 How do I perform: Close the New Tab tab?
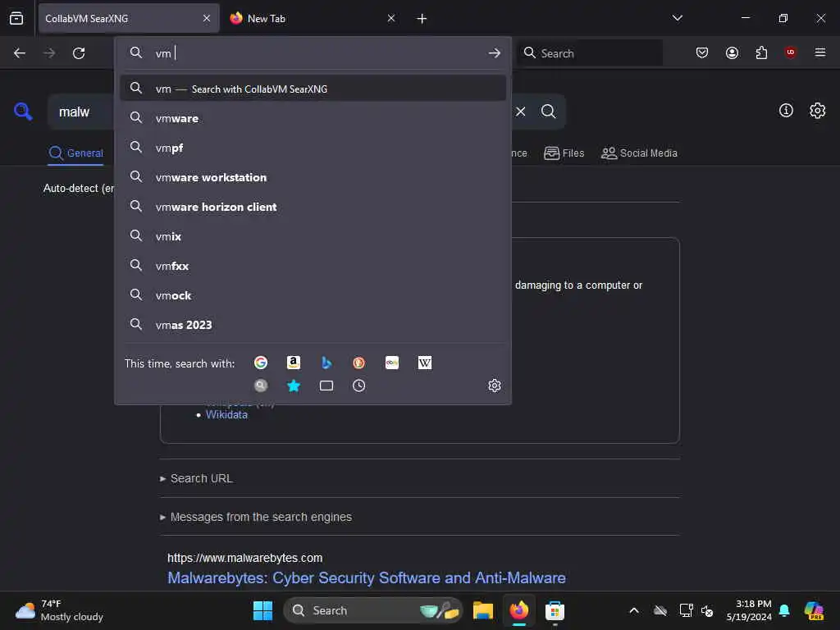click(x=391, y=18)
